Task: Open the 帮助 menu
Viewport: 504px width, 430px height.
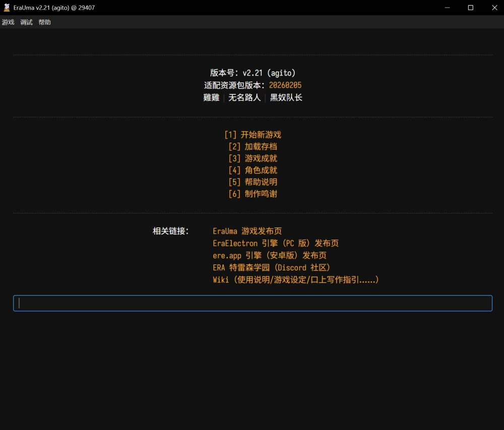Action: (45, 22)
